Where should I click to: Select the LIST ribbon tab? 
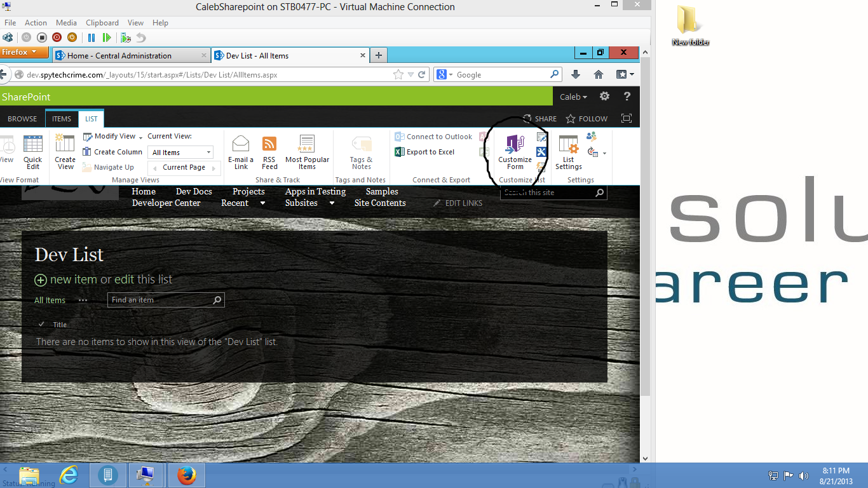coord(92,119)
